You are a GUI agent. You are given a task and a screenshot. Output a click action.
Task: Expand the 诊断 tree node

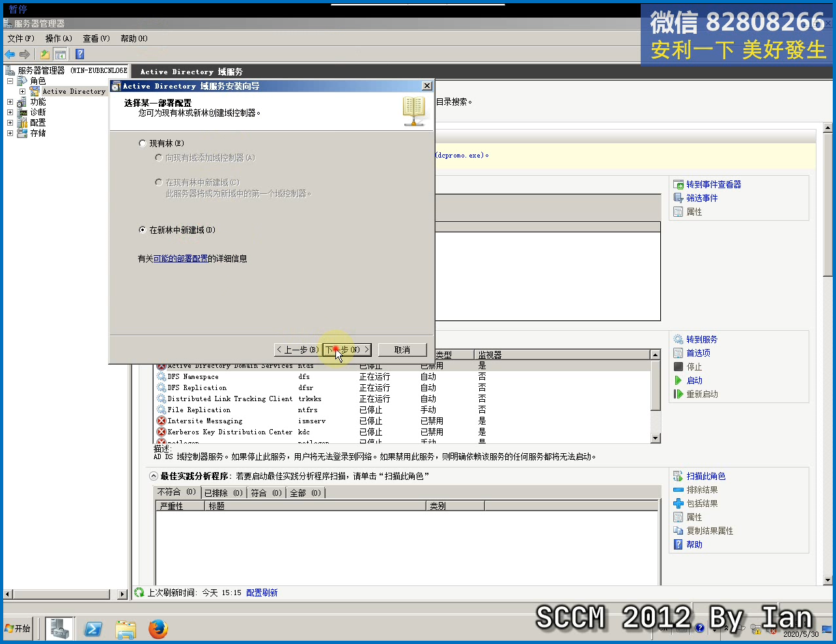[x=10, y=112]
